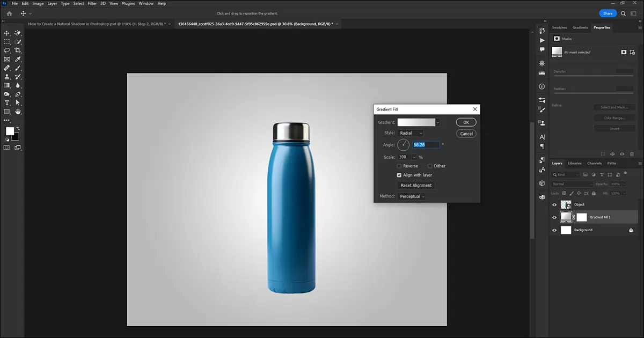Open the Plugins menu
The image size is (644, 338).
pyautogui.click(x=128, y=3)
